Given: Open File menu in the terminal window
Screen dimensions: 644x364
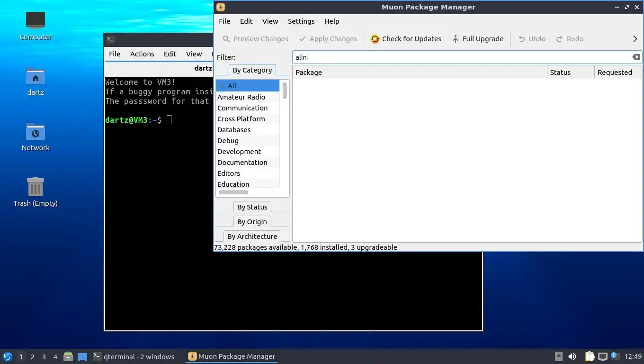Looking at the screenshot, I should pos(115,54).
